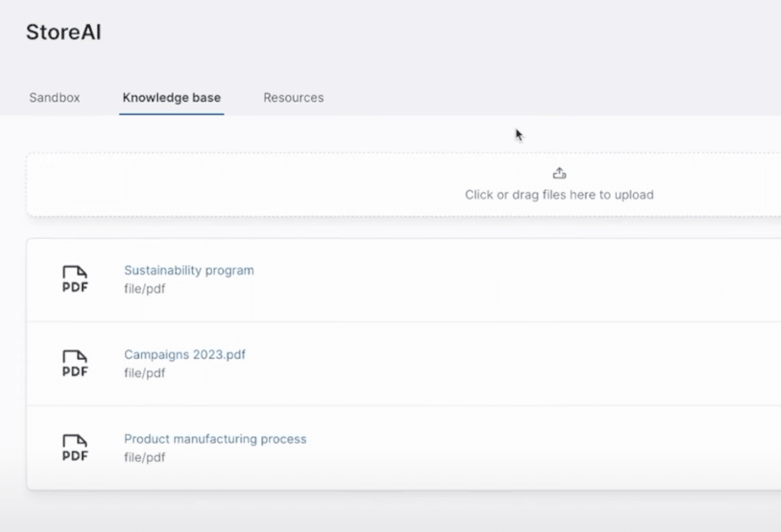
Task: Click the file/pdf label under Campaigns 2023.pdf
Action: [x=144, y=373]
